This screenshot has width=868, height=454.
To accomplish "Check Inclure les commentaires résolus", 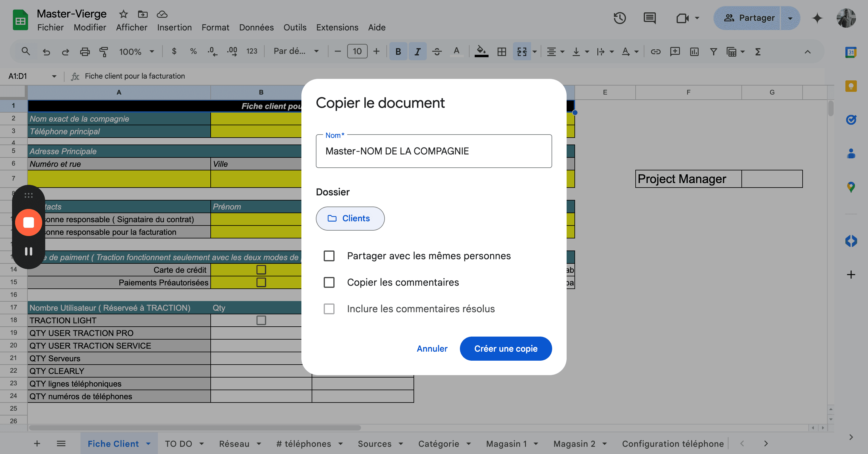I will [329, 309].
